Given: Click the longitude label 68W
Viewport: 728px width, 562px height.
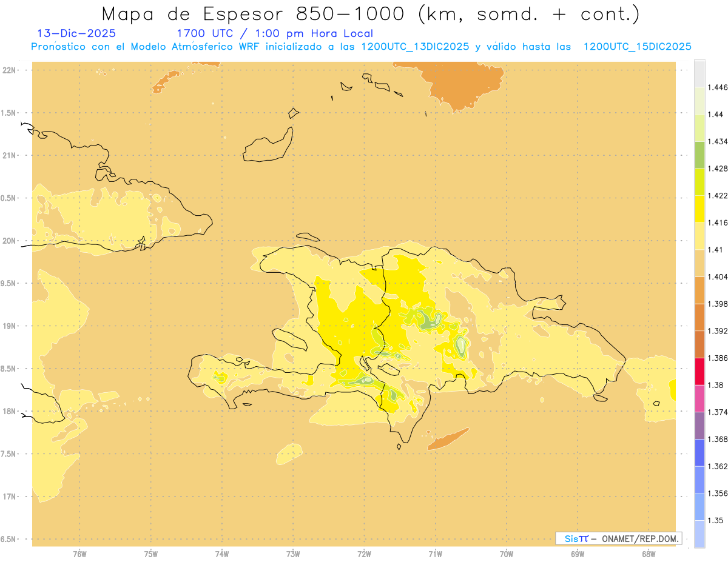Looking at the screenshot, I should [649, 554].
